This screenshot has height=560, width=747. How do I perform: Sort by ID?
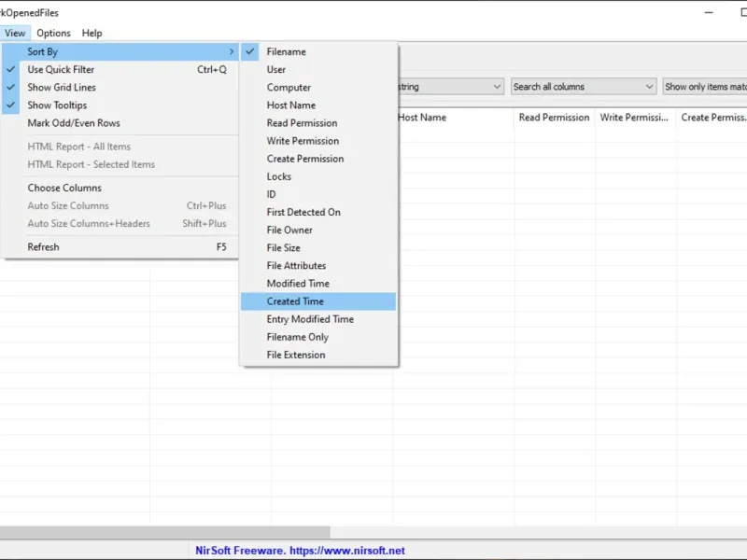(318, 194)
